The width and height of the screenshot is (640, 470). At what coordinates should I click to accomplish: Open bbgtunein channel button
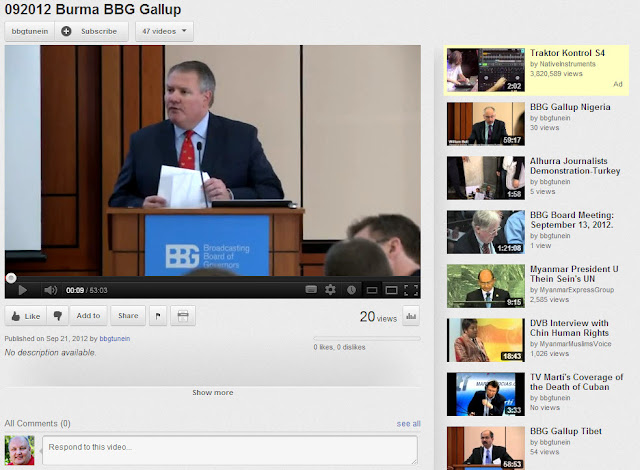30,31
